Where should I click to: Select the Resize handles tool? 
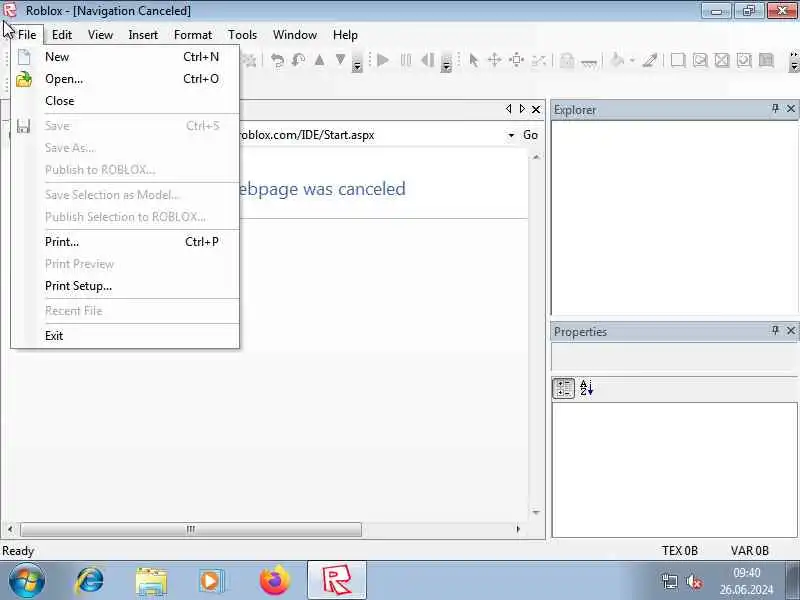(x=516, y=61)
